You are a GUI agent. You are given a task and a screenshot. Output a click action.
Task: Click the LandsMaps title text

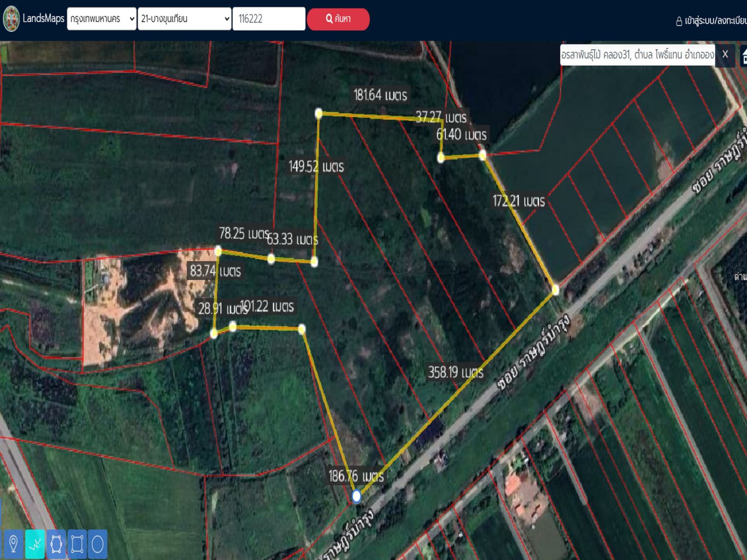pyautogui.click(x=43, y=18)
